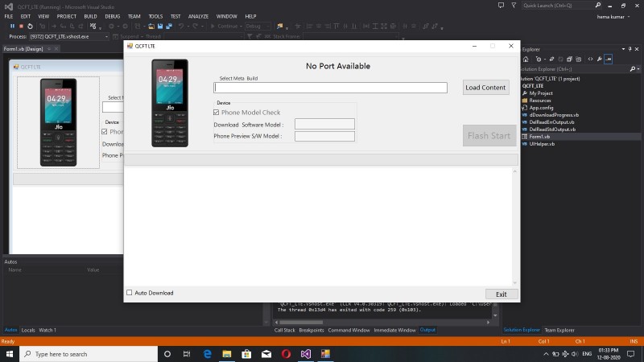This screenshot has width=644, height=362.
Task: Select App.config in Solution Explorer
Action: coord(541,108)
